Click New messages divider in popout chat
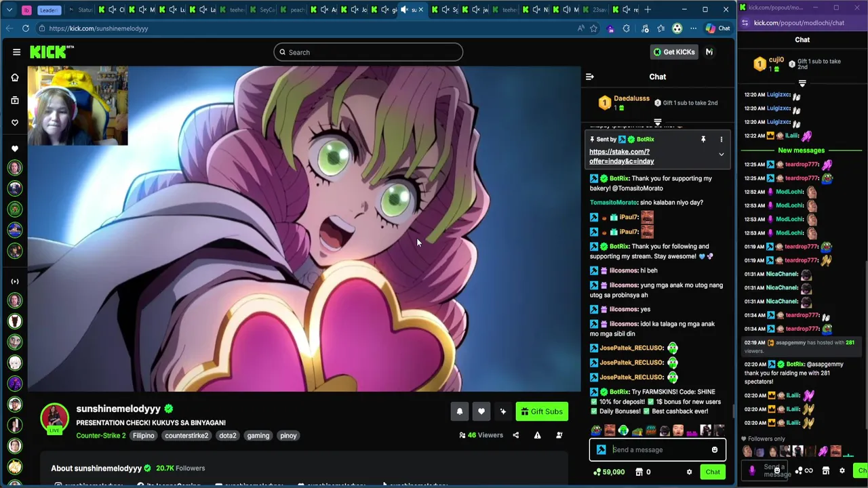 point(802,150)
